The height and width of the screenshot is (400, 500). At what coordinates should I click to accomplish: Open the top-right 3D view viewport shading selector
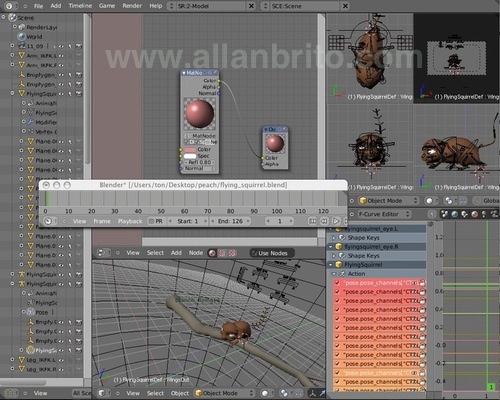click(432, 201)
